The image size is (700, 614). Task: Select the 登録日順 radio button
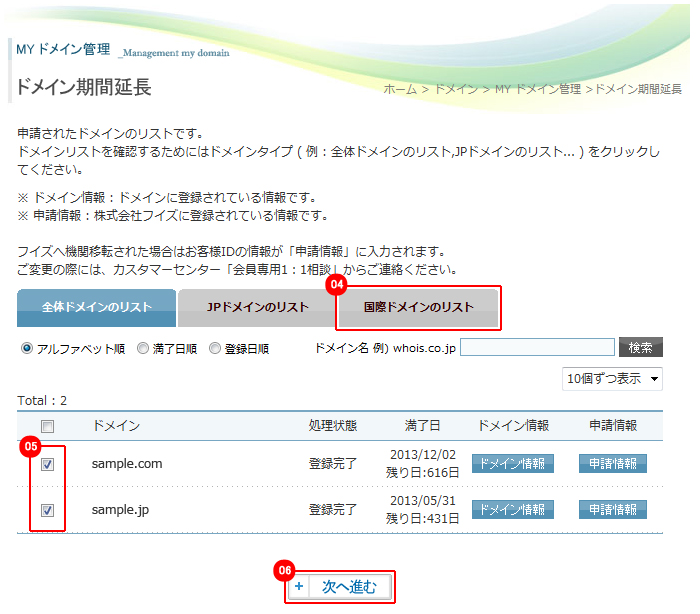(x=215, y=349)
